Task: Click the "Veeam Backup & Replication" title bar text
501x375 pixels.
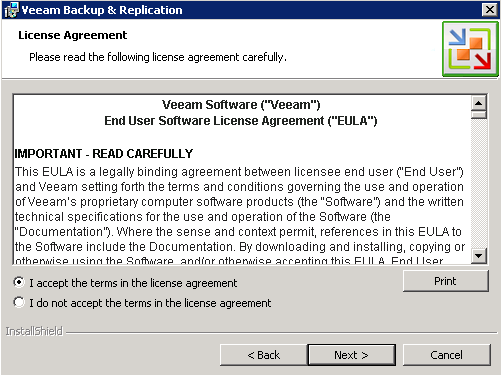Action: (102, 10)
